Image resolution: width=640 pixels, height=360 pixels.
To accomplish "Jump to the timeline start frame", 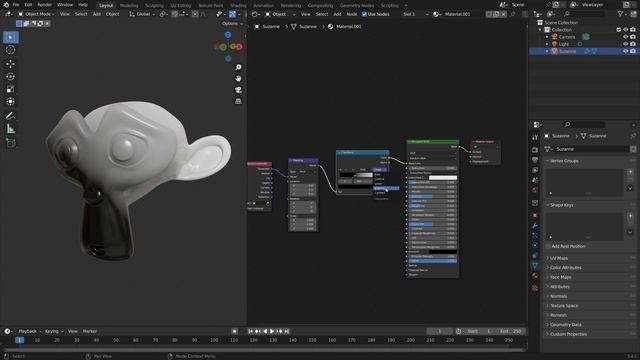I will pyautogui.click(x=251, y=331).
